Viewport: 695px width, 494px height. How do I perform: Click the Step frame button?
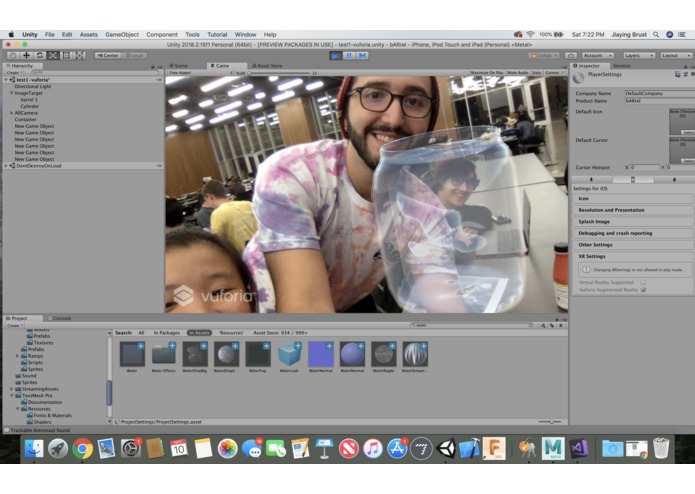(362, 55)
